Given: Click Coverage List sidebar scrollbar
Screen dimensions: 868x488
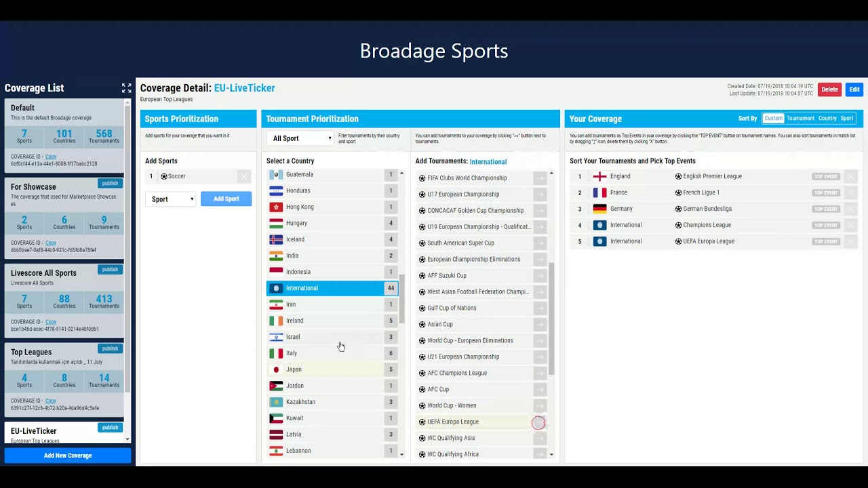Looking at the screenshot, I should point(127,247).
